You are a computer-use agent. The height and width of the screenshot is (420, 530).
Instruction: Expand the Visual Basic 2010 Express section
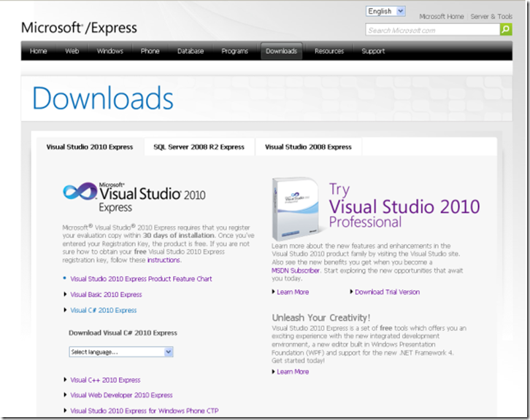click(x=106, y=295)
